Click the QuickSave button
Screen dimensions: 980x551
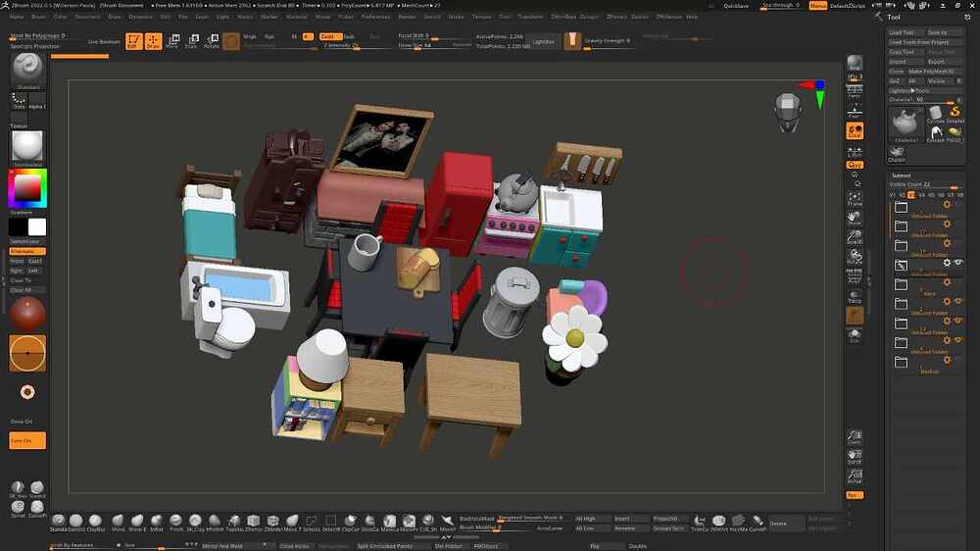coord(736,6)
